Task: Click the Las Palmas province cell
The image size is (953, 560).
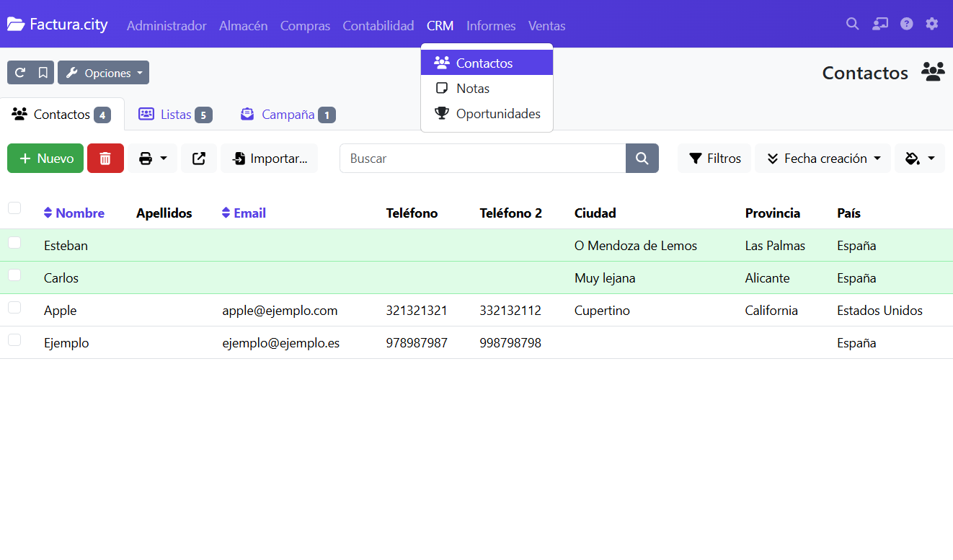Action: [775, 246]
